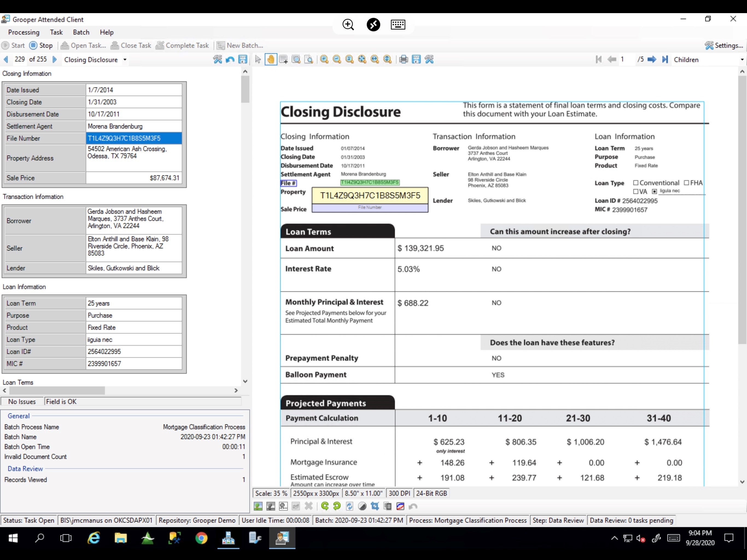Select the Pan hand tool
Image resolution: width=747 pixels, height=560 pixels.
click(270, 59)
